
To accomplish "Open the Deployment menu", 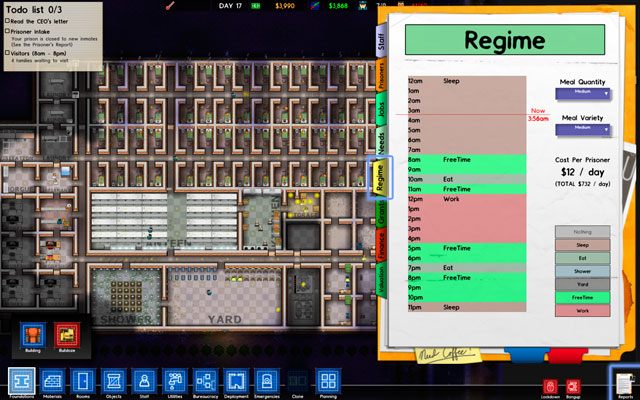I will [236, 381].
